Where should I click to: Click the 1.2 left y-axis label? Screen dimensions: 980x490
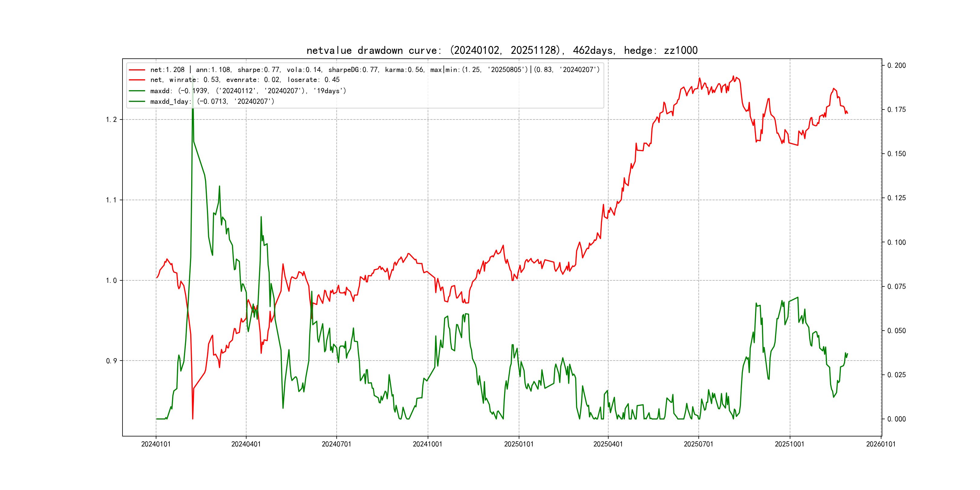111,120
